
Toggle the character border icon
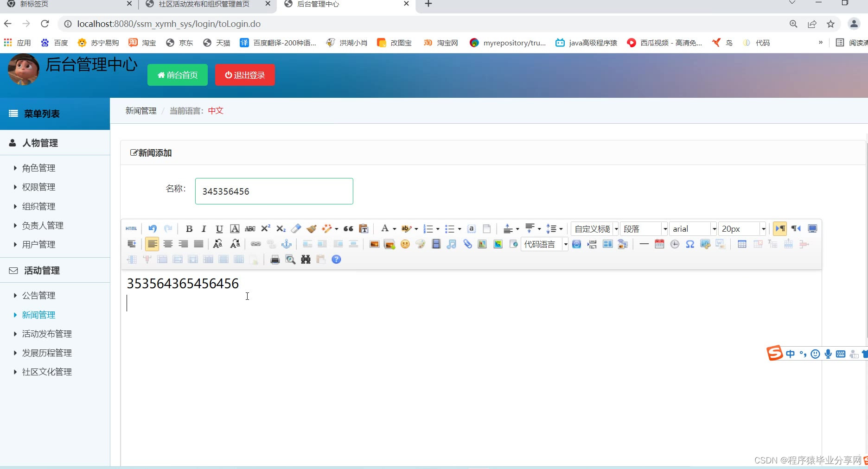pos(235,228)
